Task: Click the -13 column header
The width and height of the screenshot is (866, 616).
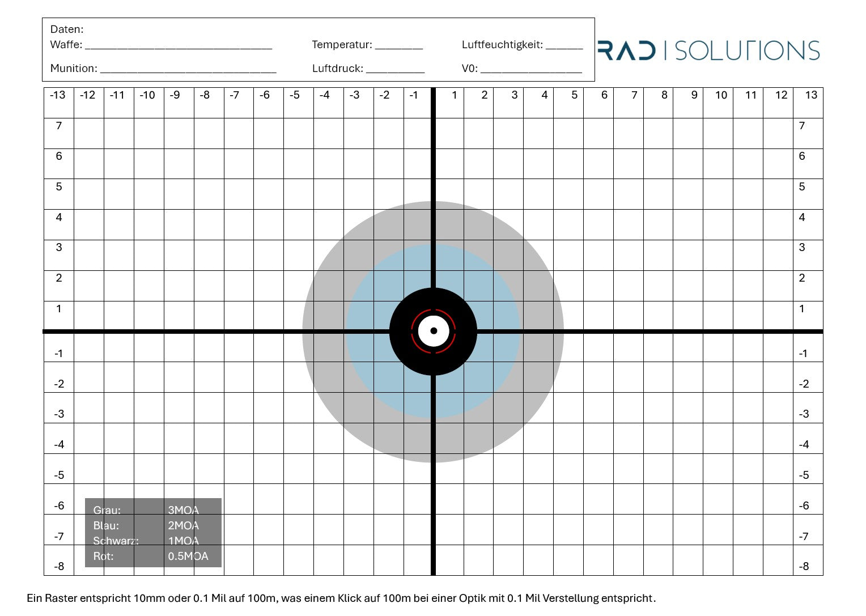Action: [x=58, y=95]
